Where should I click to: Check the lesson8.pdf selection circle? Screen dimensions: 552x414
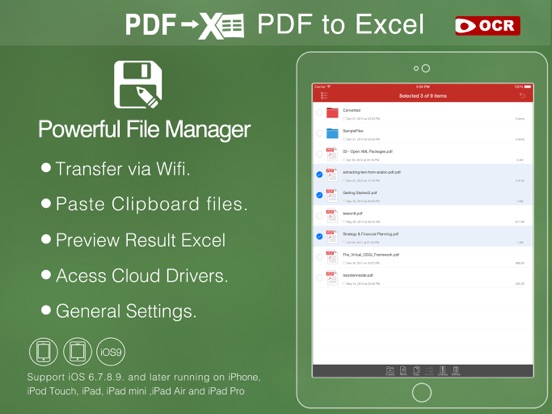(x=319, y=216)
